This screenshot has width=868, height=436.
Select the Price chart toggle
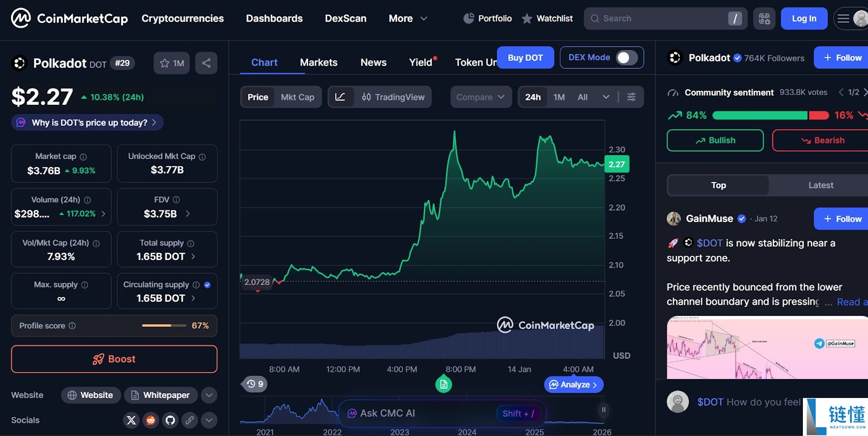click(258, 97)
